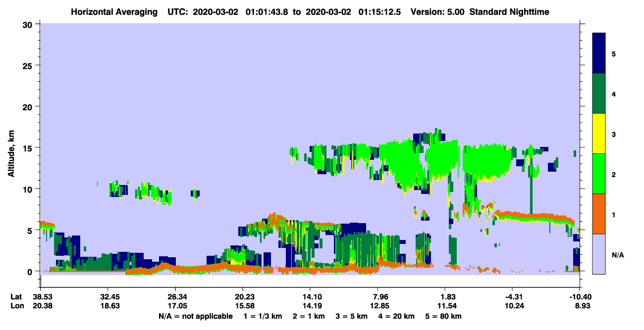Viewport: 644px width, 330px height.
Task: Click the '1 = 1/3 km' legend note
Action: coord(264,316)
